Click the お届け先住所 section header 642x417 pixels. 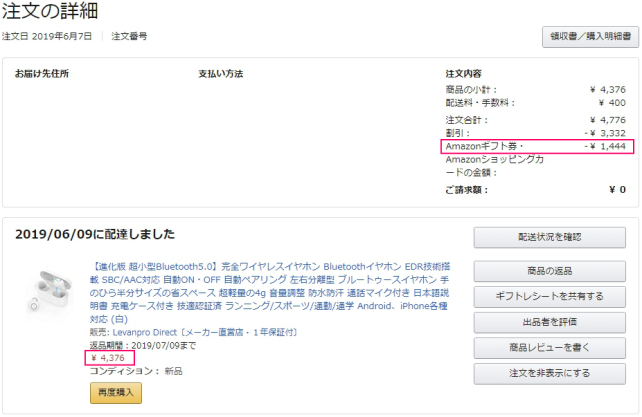click(x=42, y=74)
